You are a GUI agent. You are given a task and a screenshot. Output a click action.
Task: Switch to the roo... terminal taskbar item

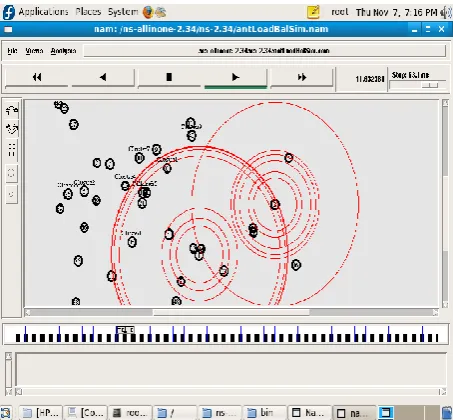point(131,413)
